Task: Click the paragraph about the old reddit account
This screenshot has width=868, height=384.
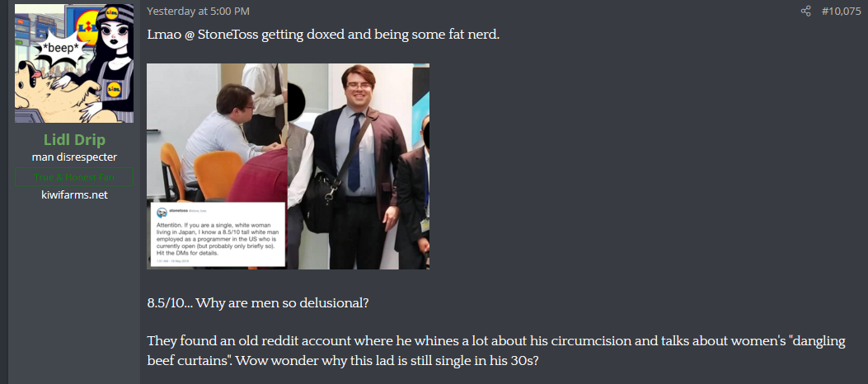Action: 496,350
